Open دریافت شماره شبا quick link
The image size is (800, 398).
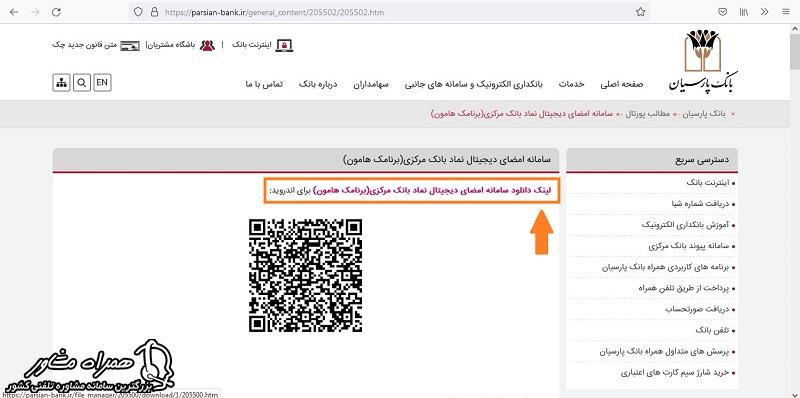click(701, 204)
